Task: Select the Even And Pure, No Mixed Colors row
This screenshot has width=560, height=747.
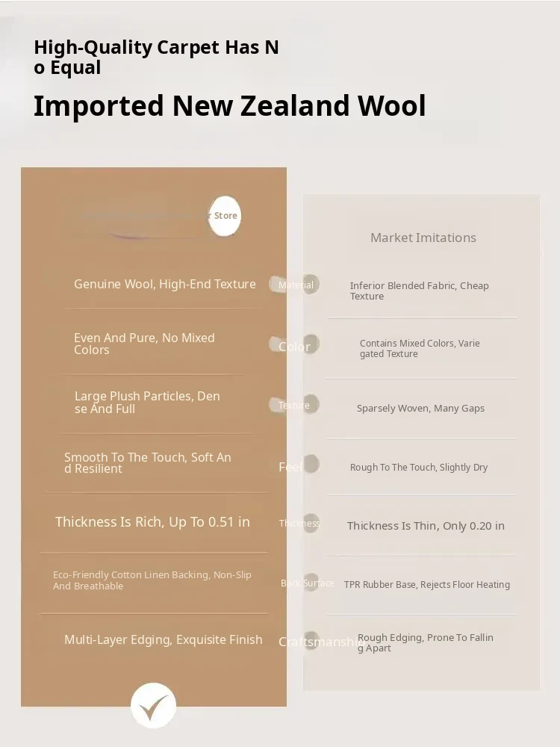Action: click(x=144, y=344)
